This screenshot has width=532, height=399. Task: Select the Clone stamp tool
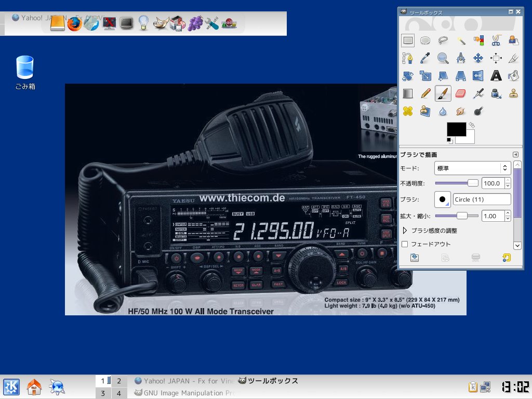pos(514,93)
